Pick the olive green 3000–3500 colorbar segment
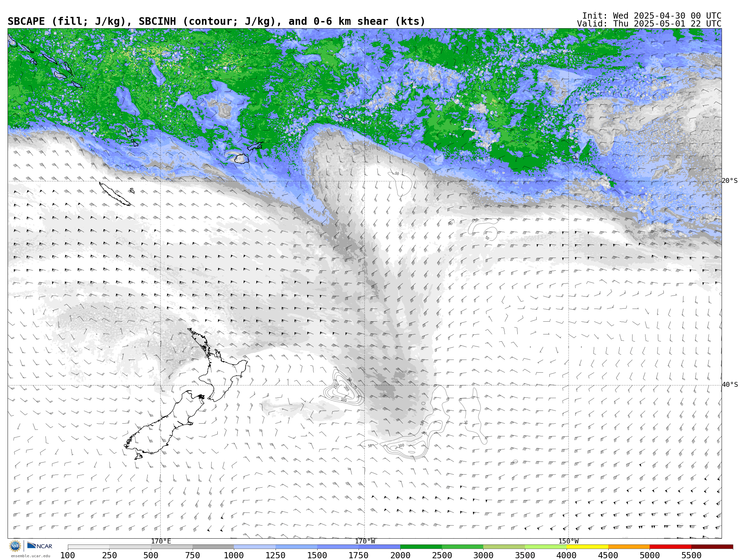This screenshot has height=560, width=744. point(504,547)
